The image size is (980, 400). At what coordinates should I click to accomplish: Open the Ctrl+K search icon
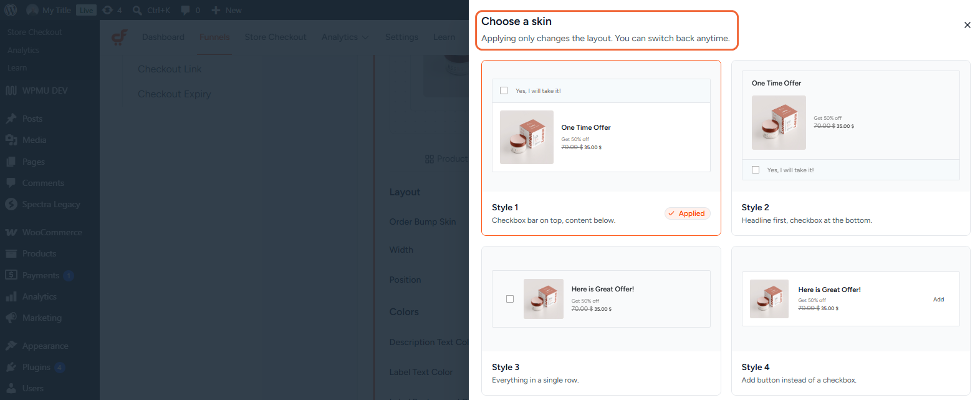coord(137,10)
